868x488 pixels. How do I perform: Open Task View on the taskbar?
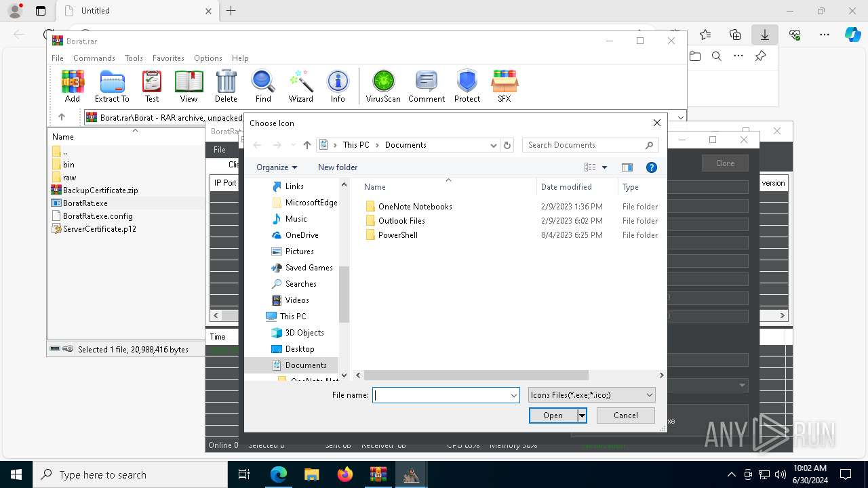point(244,474)
